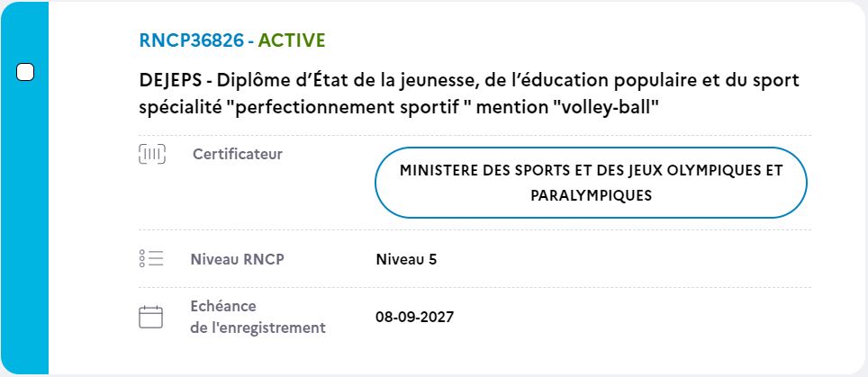Click the RNCP36826 code number
The image size is (868, 377).
coord(191,40)
